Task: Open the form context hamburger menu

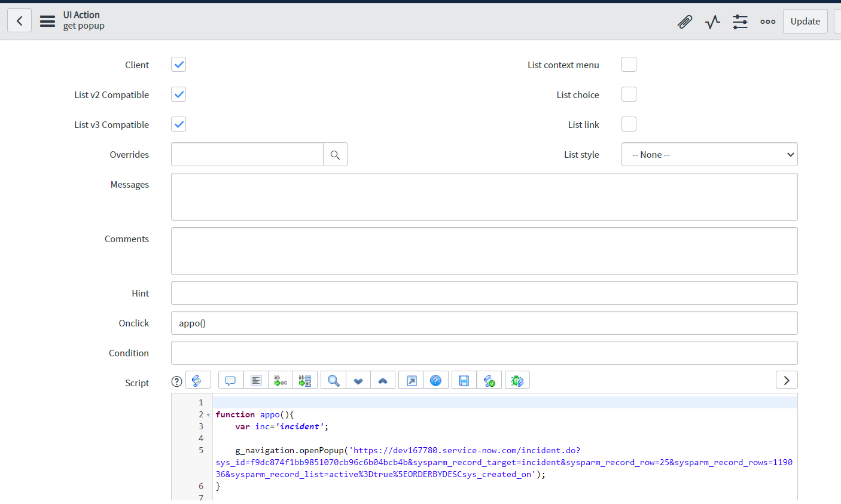Action: [47, 21]
